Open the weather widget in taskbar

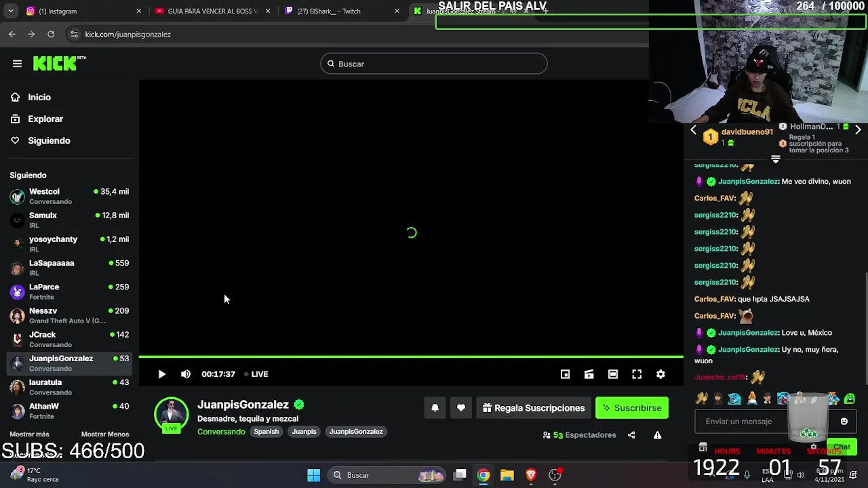coord(35,474)
